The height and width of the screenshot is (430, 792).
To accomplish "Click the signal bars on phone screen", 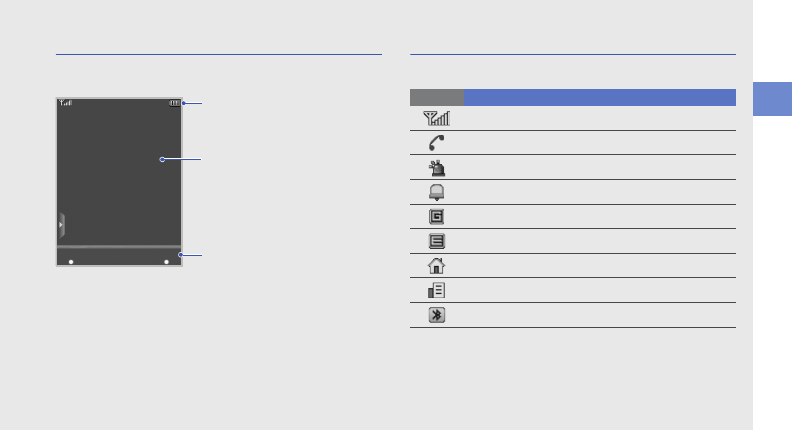I will (x=66, y=102).
